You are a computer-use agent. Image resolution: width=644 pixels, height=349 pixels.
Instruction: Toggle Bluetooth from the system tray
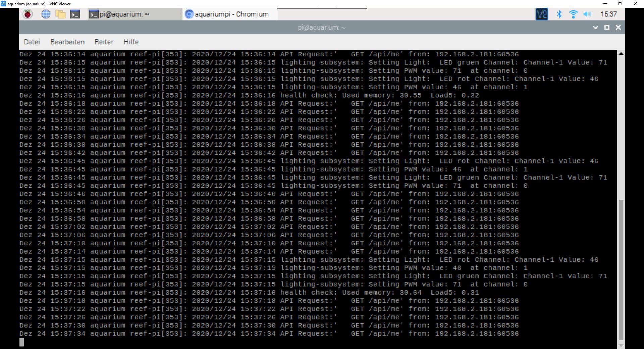coord(559,14)
